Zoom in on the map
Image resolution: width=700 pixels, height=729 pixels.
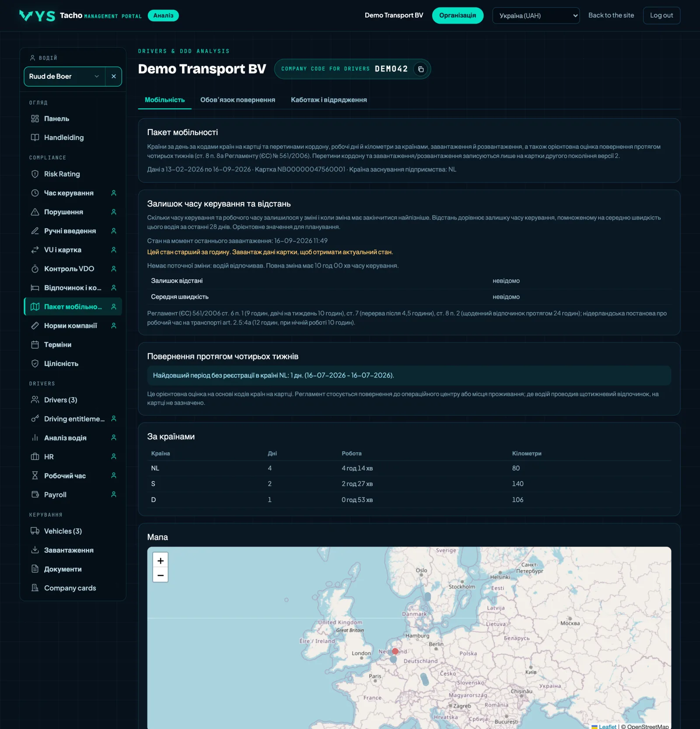click(x=161, y=560)
